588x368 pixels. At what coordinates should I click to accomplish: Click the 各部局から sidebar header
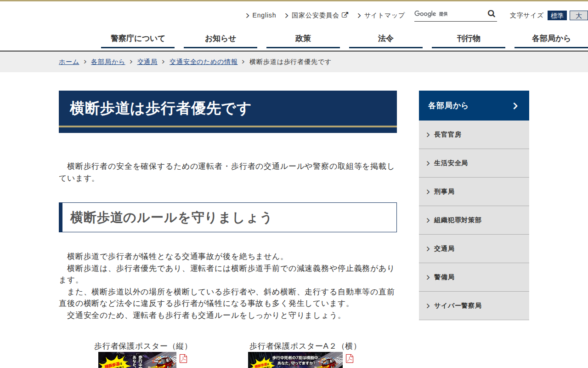[474, 106]
